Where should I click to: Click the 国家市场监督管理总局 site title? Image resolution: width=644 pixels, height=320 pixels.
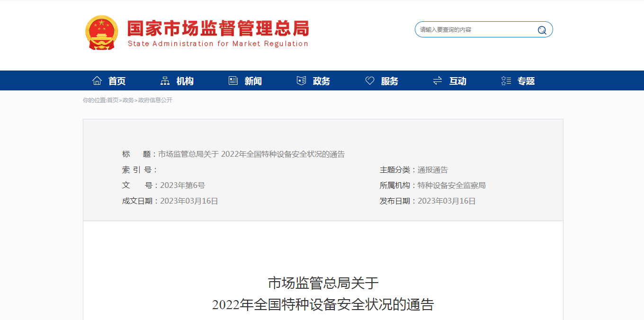point(218,28)
